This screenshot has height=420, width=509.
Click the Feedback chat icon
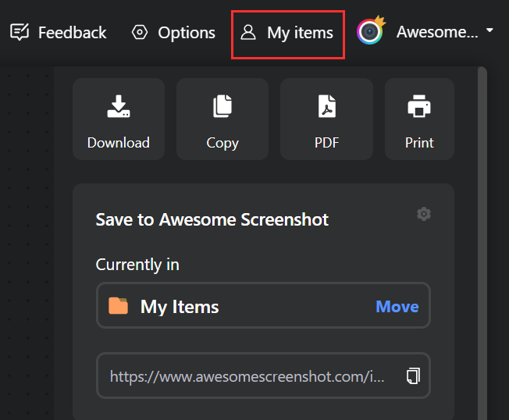(20, 32)
